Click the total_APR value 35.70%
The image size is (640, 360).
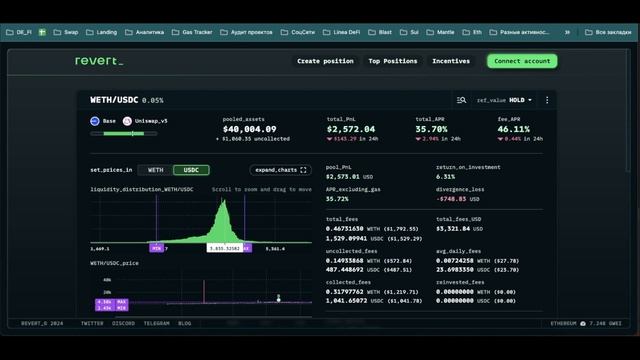431,129
